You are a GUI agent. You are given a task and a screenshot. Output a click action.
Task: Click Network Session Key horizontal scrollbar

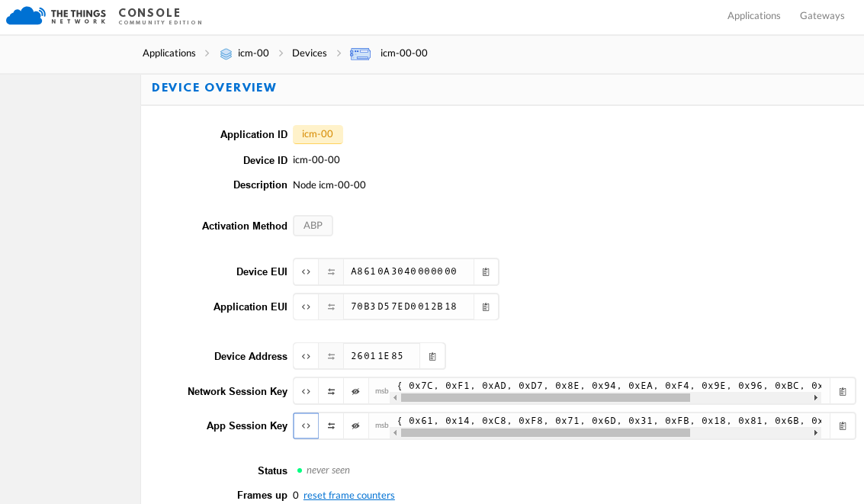coord(545,398)
